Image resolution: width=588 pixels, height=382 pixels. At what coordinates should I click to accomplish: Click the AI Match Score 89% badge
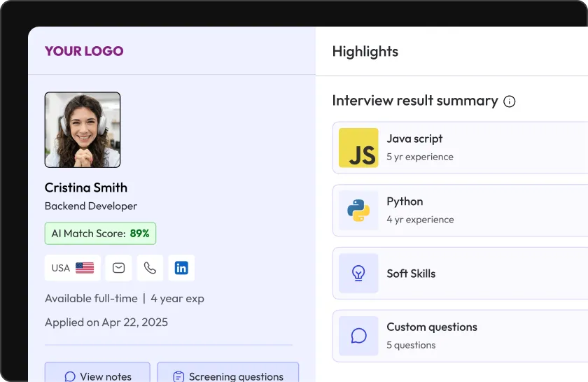pos(101,234)
